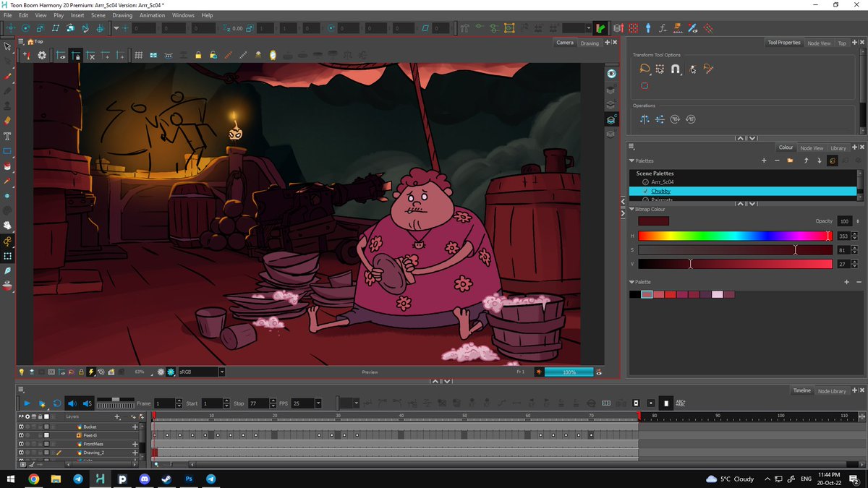The width and height of the screenshot is (868, 488).
Task: Collapse the Bitmap Colour section
Action: point(631,210)
